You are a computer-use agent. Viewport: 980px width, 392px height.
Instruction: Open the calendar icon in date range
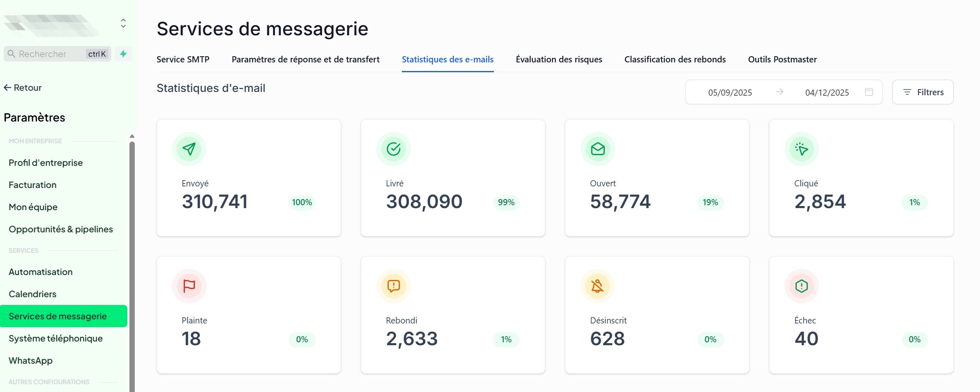(869, 92)
